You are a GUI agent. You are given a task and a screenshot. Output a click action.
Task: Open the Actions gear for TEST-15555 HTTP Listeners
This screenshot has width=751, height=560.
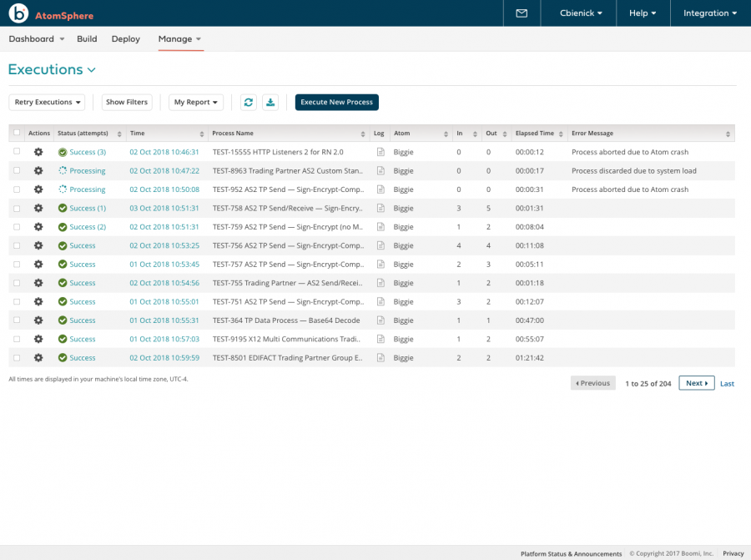38,152
